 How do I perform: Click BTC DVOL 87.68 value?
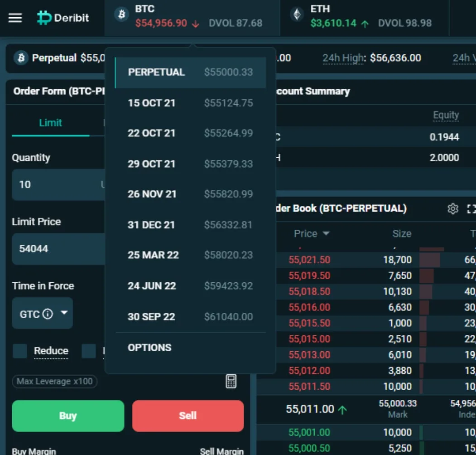[236, 24]
